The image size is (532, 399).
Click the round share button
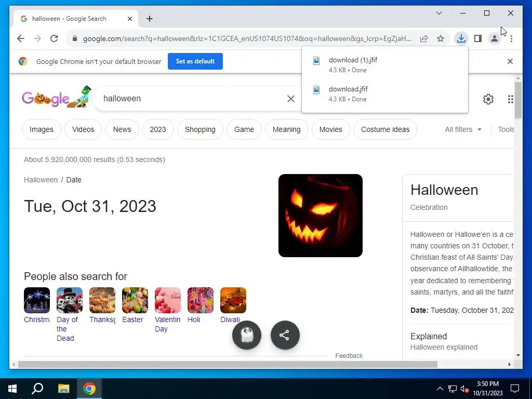point(285,335)
